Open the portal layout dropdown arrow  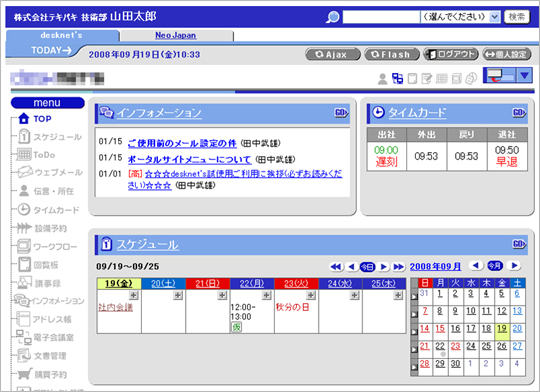[x=525, y=75]
